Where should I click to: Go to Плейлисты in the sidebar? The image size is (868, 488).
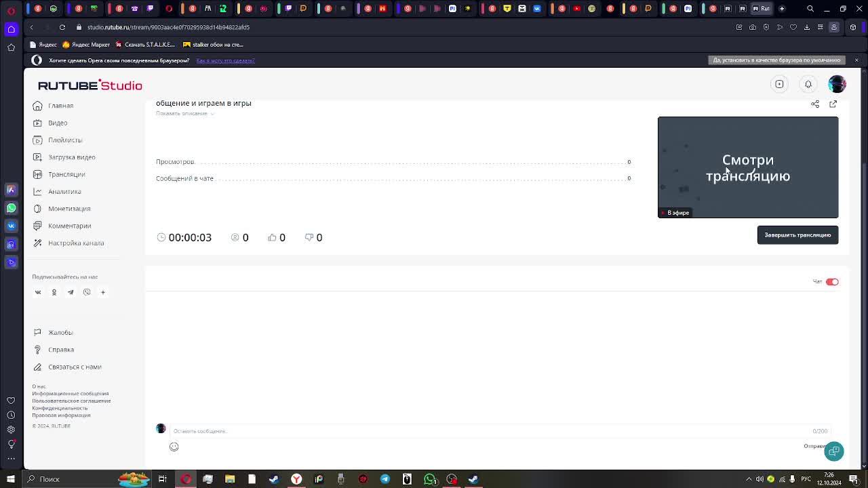[65, 140]
